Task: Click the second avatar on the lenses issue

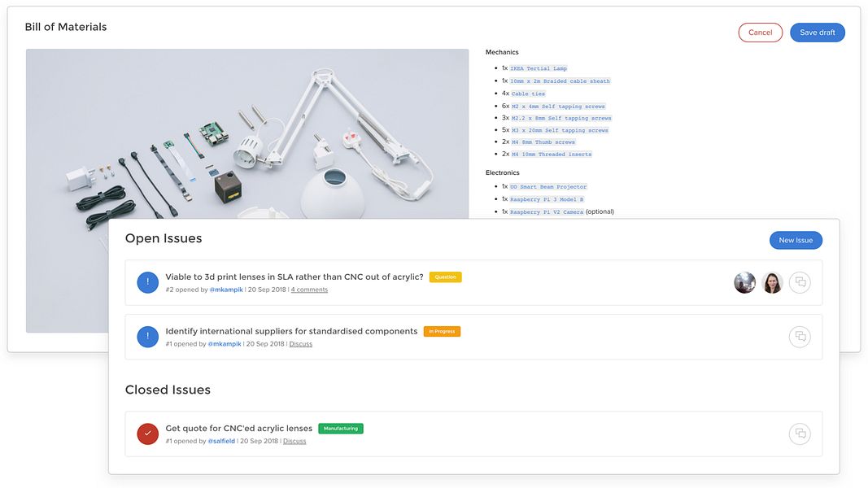Action: pyautogui.click(x=772, y=282)
